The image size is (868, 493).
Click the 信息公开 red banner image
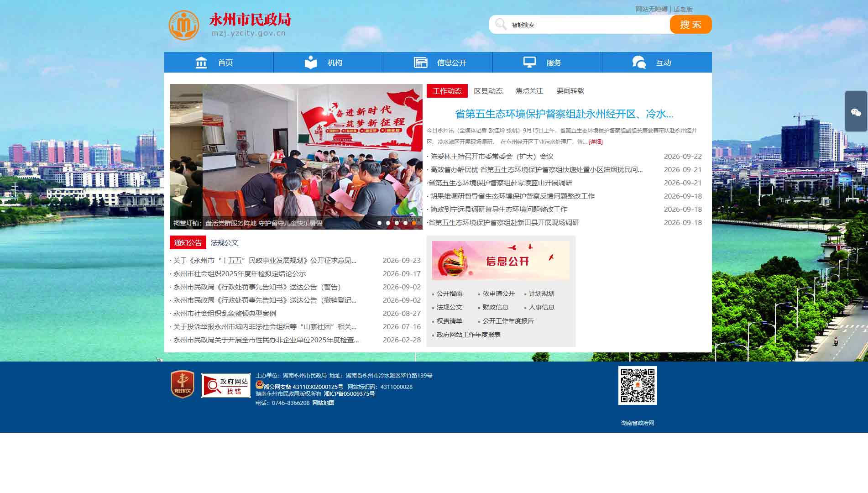501,261
